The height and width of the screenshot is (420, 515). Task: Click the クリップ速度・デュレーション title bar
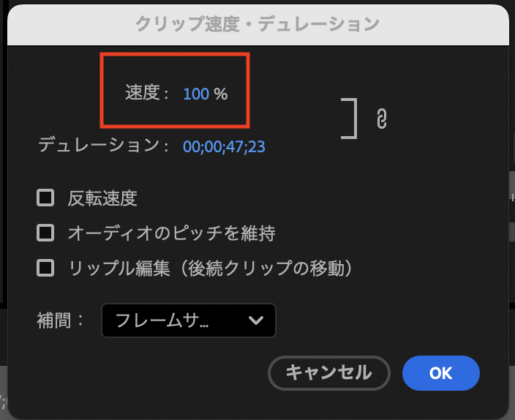[257, 23]
